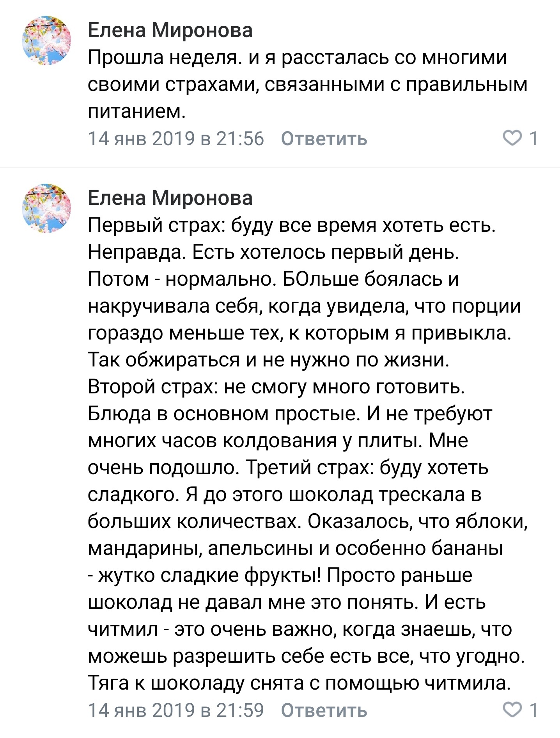Image resolution: width=560 pixels, height=738 pixels.
Task: Show the like count on the second comment
Action: (534, 710)
